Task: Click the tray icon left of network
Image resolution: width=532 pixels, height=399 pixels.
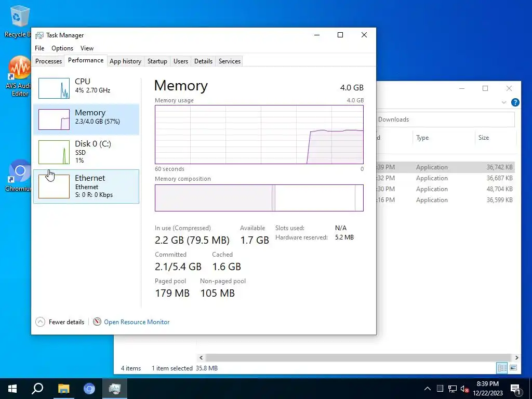Action: pyautogui.click(x=440, y=389)
